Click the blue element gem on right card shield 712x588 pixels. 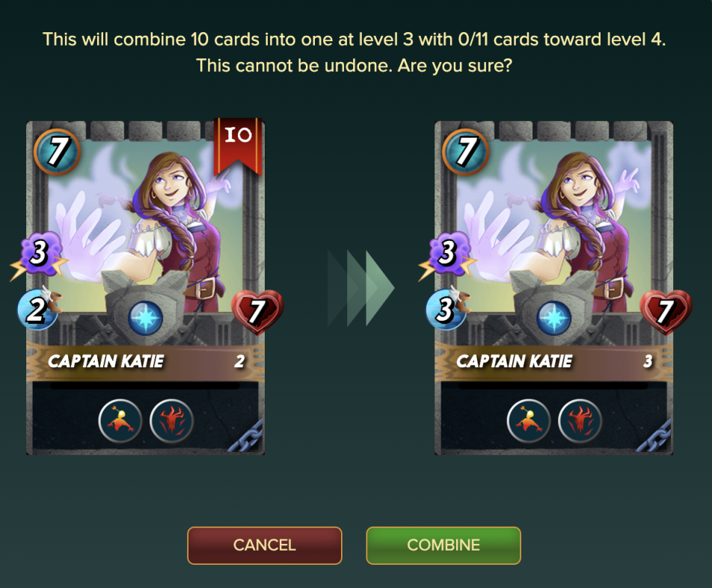point(554,317)
